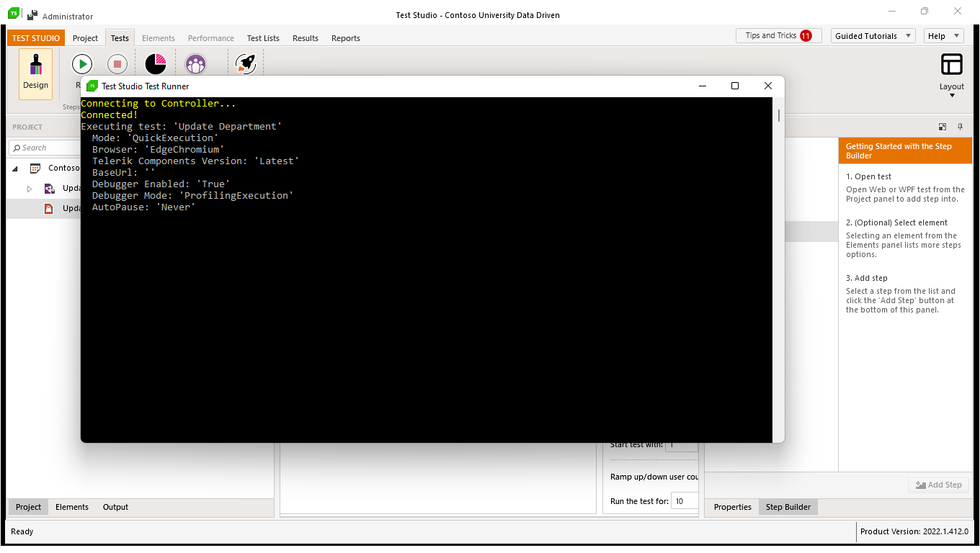This screenshot has width=980, height=553.
Task: Click the Add Step button
Action: pos(938,485)
